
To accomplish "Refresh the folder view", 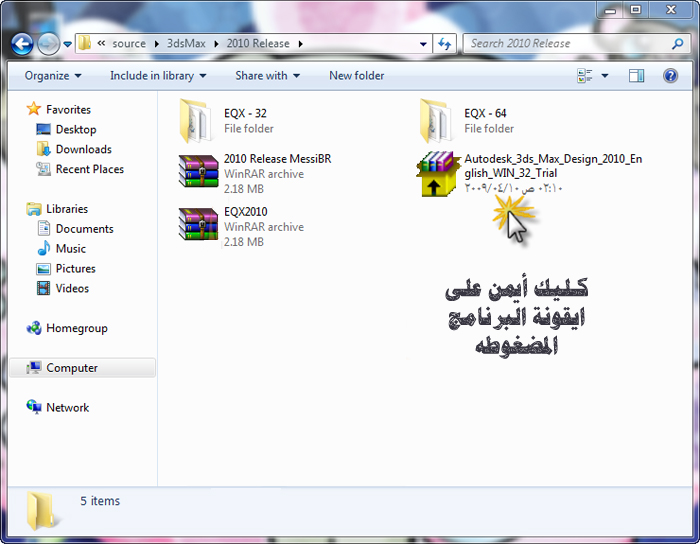I will coord(444,44).
